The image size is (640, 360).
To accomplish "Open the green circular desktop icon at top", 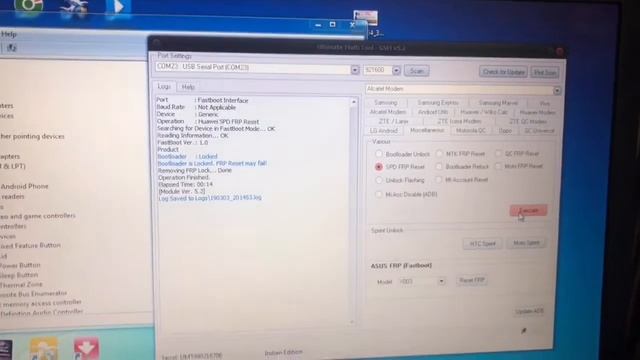I will tap(29, 7).
